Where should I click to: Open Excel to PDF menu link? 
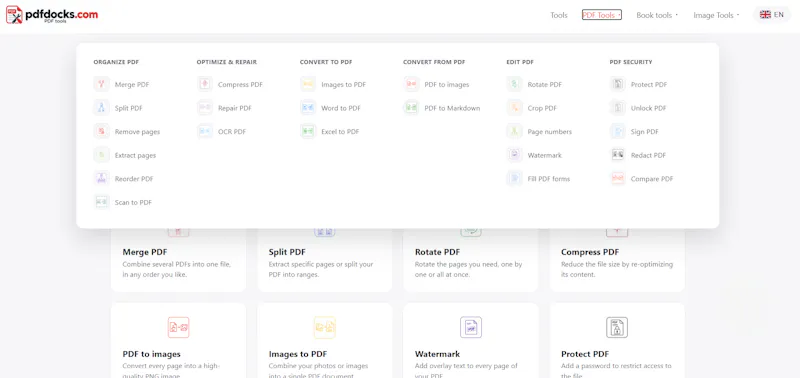click(x=340, y=132)
